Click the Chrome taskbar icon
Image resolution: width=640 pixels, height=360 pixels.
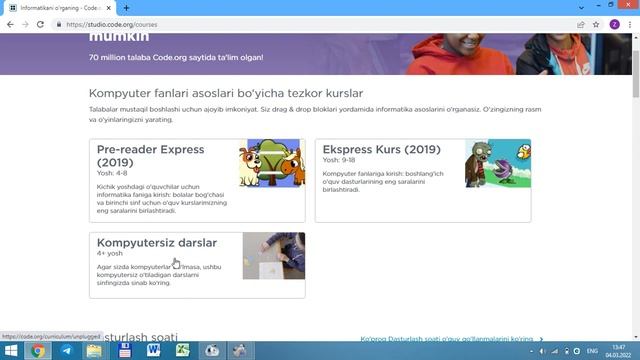point(38,351)
